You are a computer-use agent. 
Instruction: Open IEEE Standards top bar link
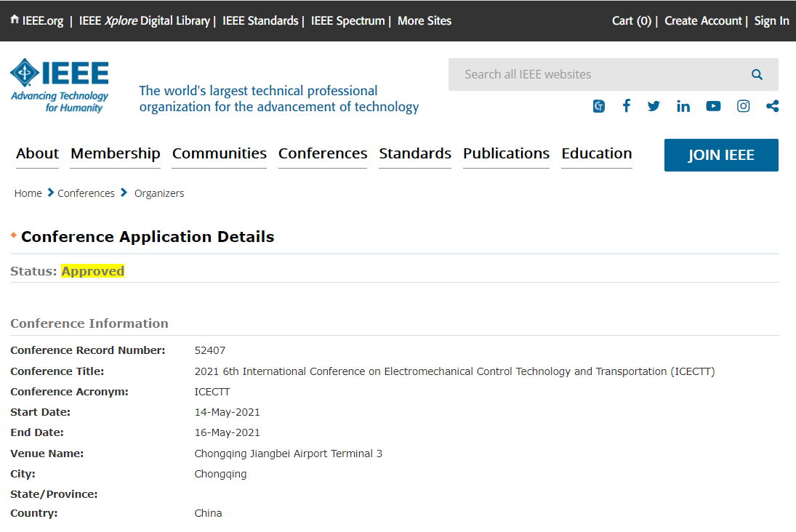tap(260, 21)
